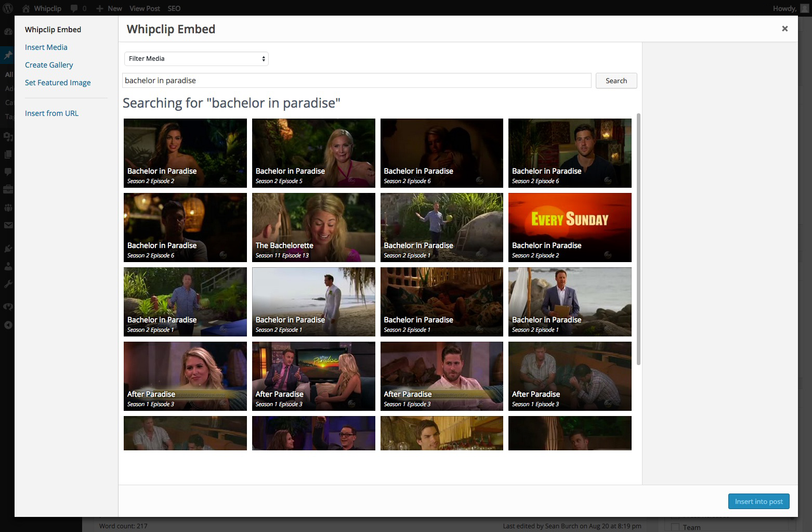Screen dimensions: 812x532
Task: Open the Plugins icon in admin sidebar
Action: 8,249
